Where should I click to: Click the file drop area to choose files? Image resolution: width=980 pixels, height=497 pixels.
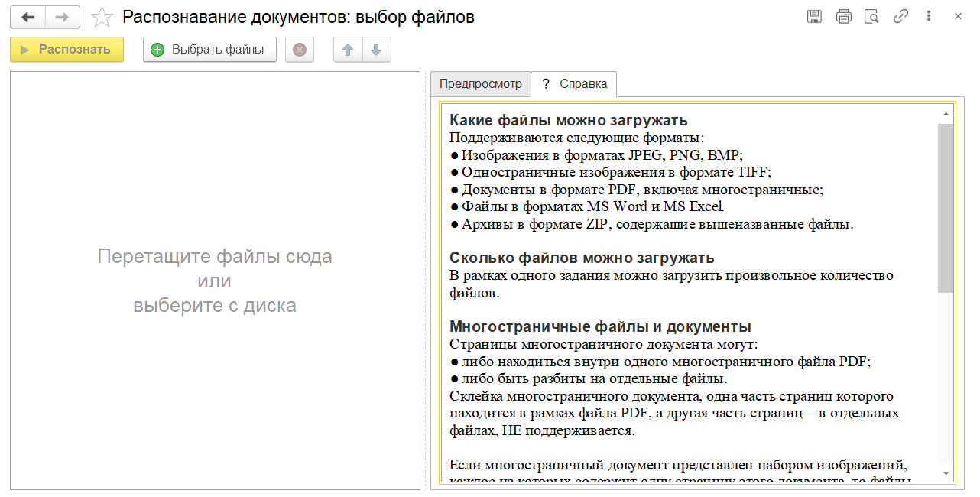(215, 281)
